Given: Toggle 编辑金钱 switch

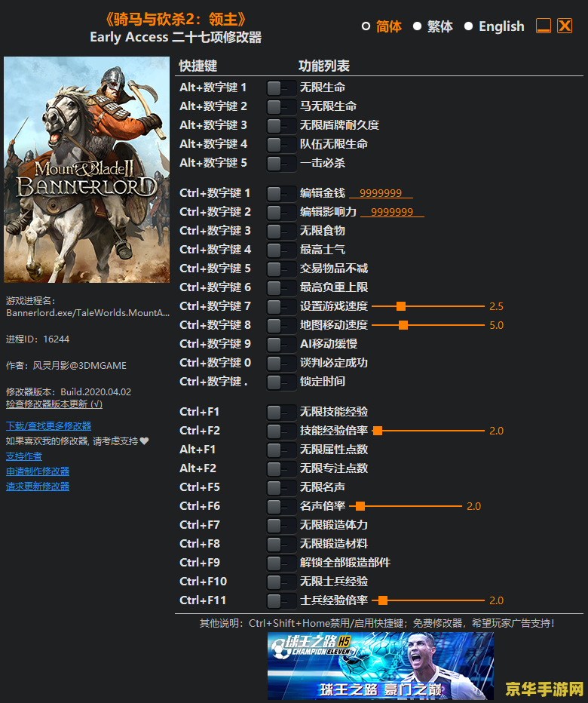Looking at the screenshot, I should click(281, 193).
